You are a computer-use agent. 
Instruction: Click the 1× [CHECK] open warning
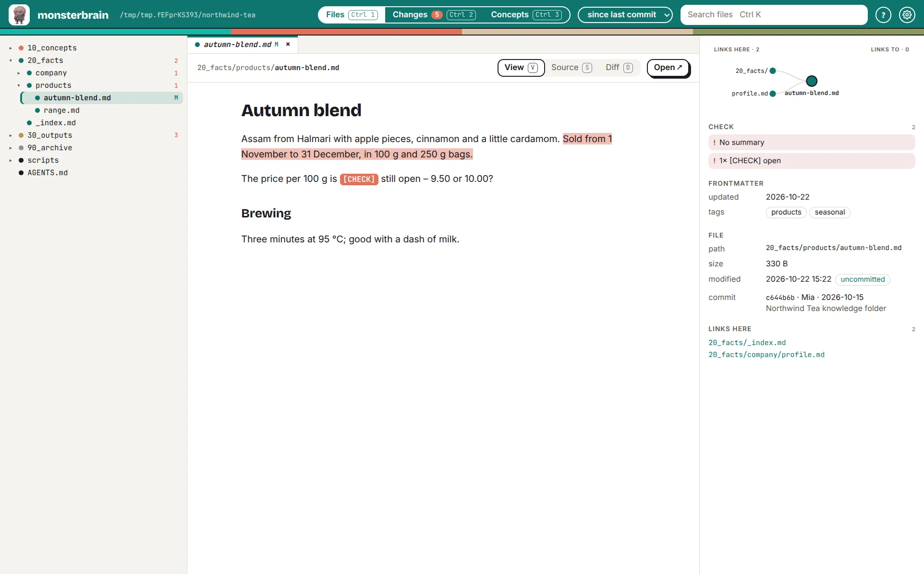tap(812, 161)
